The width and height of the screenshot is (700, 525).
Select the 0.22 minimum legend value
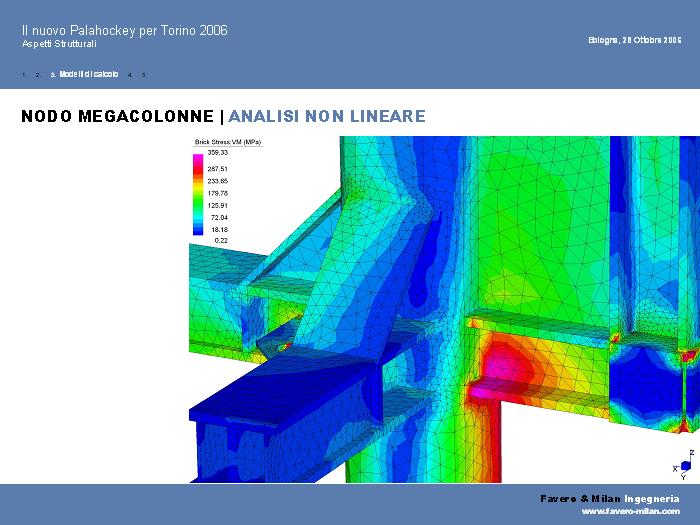tap(220, 241)
